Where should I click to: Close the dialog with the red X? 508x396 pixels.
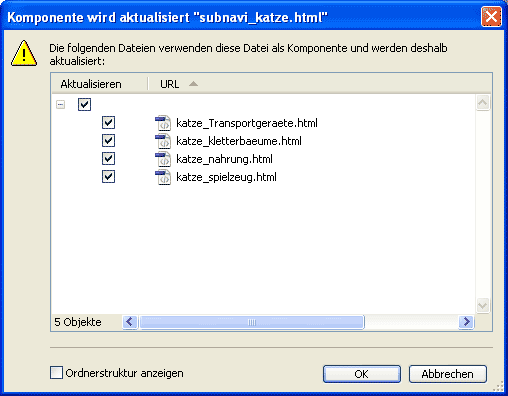[491, 16]
